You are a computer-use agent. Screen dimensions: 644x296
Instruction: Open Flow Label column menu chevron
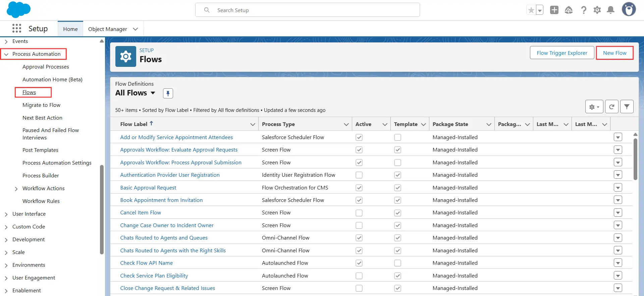pyautogui.click(x=253, y=124)
